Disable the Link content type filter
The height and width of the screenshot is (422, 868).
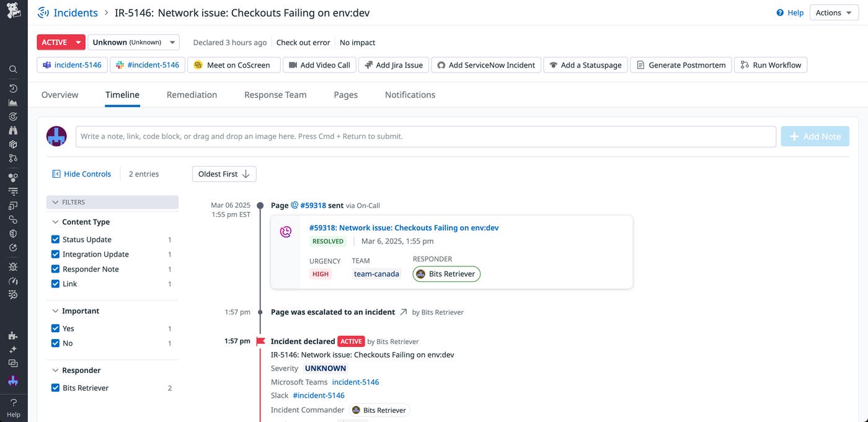coord(55,283)
